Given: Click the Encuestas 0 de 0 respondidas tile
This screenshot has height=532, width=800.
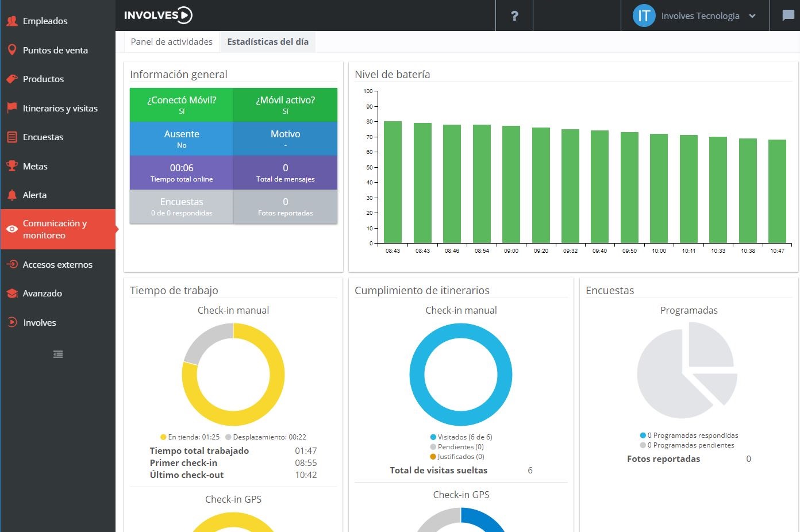Looking at the screenshot, I should click(182, 206).
